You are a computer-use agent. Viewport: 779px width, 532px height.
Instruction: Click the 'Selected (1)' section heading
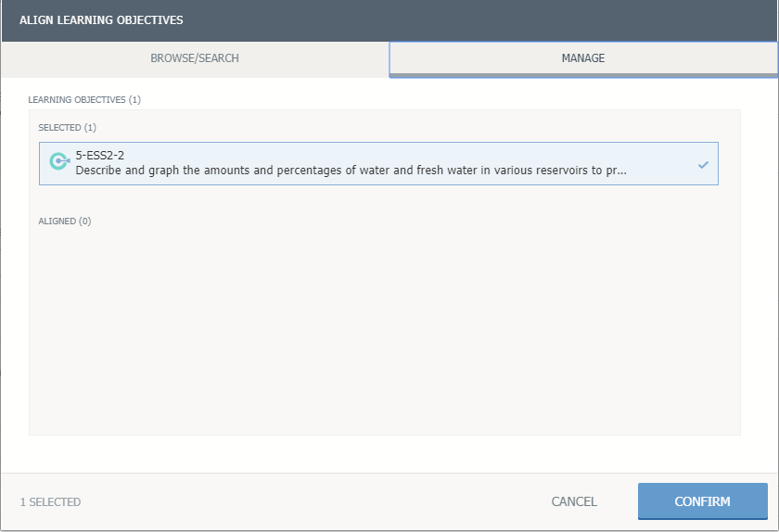point(67,127)
